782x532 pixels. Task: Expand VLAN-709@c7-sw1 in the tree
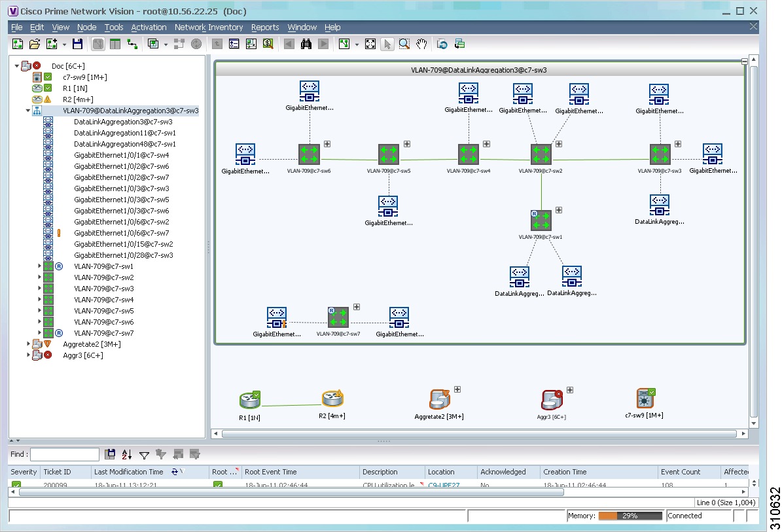pos(39,266)
